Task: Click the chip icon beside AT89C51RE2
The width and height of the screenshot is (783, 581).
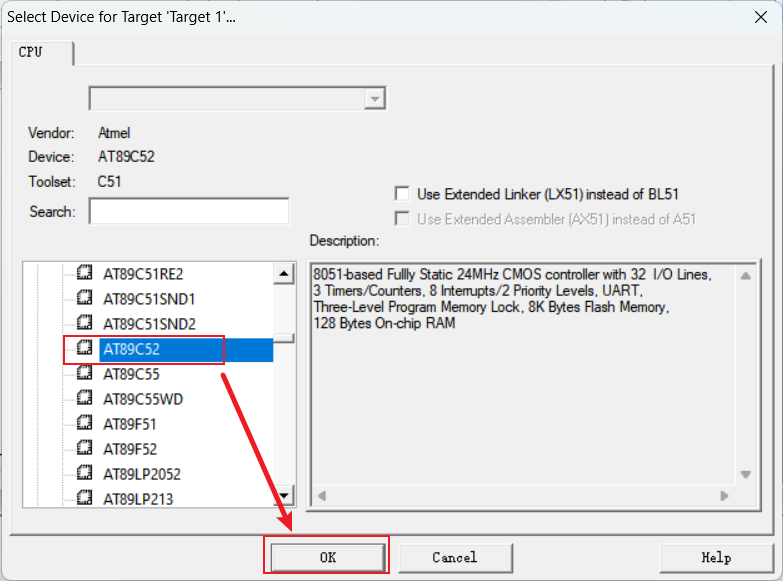Action: pyautogui.click(x=84, y=273)
